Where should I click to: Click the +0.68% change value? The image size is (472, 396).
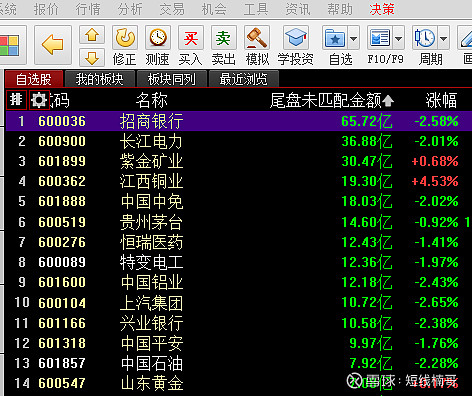435,161
